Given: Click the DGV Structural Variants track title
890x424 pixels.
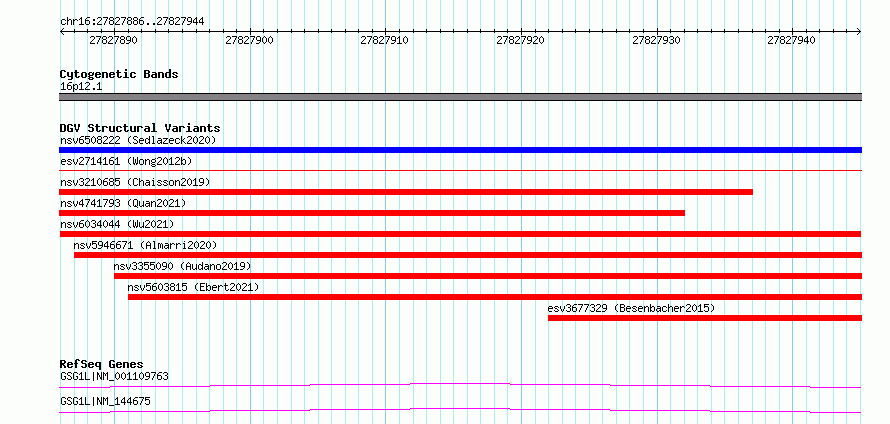Looking at the screenshot, I should point(140,128).
